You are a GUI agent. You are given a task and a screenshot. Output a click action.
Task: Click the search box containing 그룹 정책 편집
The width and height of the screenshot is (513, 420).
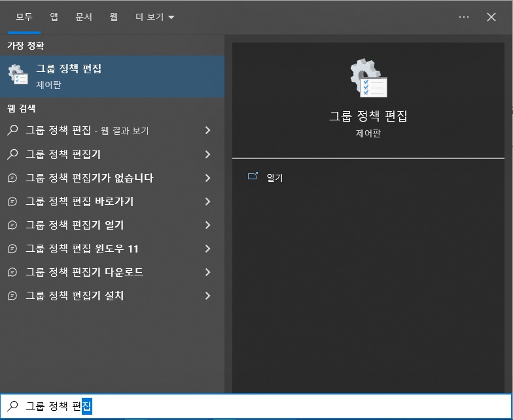click(x=256, y=406)
